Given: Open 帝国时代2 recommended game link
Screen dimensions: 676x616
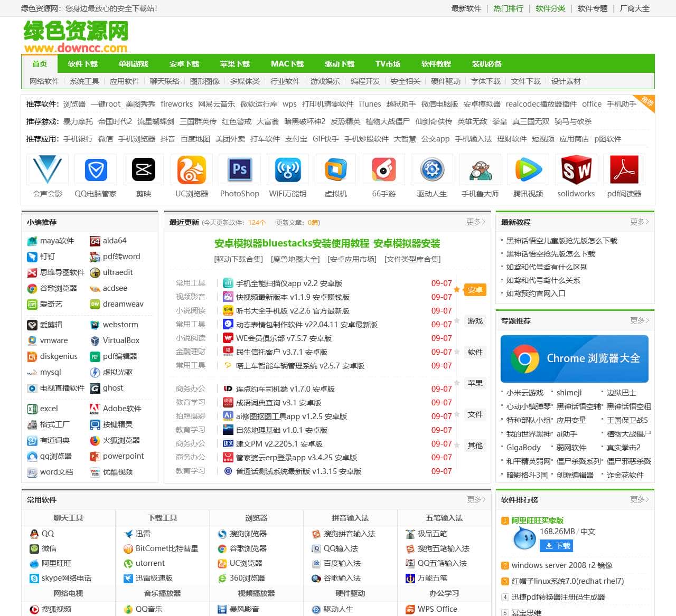Looking at the screenshot, I should (x=115, y=121).
